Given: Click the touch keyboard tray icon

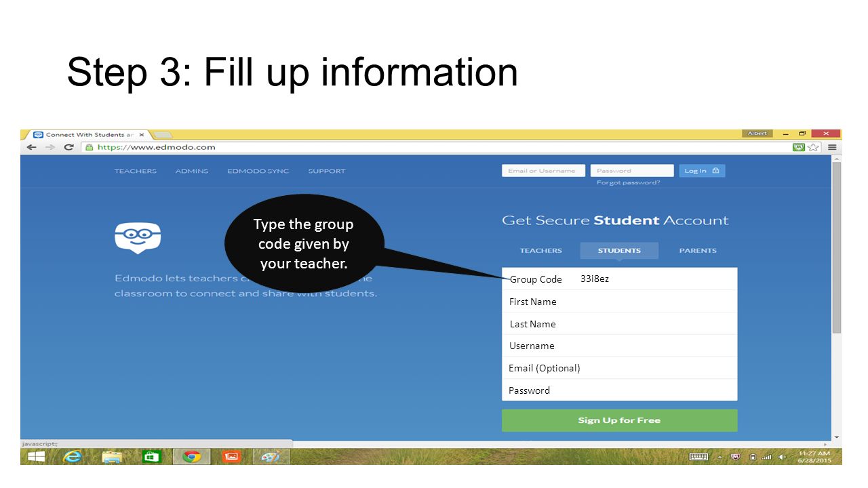Looking at the screenshot, I should 698,457.
